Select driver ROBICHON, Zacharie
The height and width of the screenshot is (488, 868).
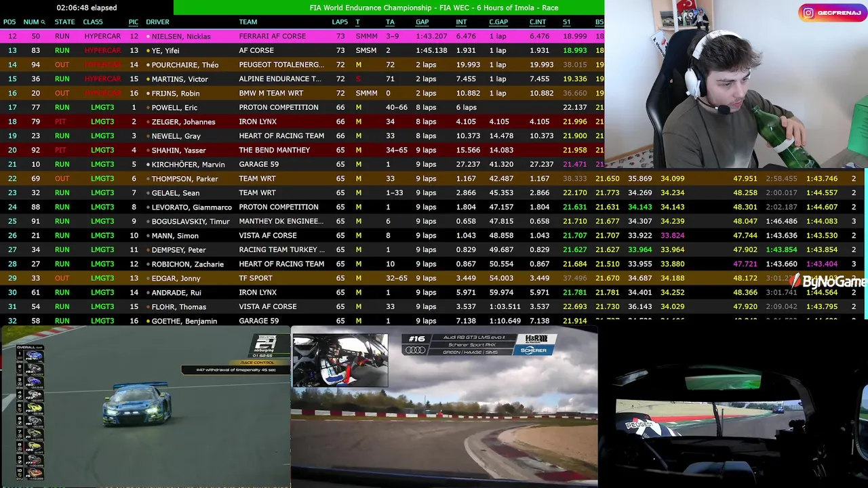click(x=188, y=264)
